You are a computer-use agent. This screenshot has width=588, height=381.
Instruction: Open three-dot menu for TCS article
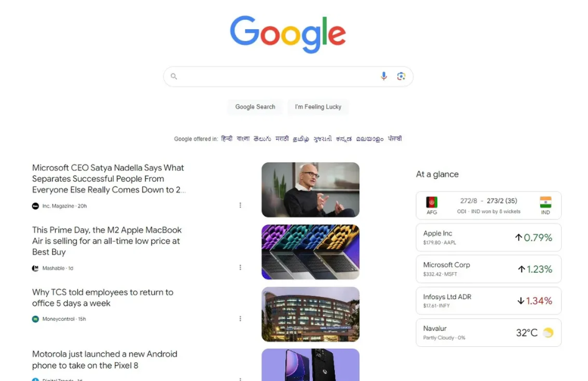click(241, 318)
